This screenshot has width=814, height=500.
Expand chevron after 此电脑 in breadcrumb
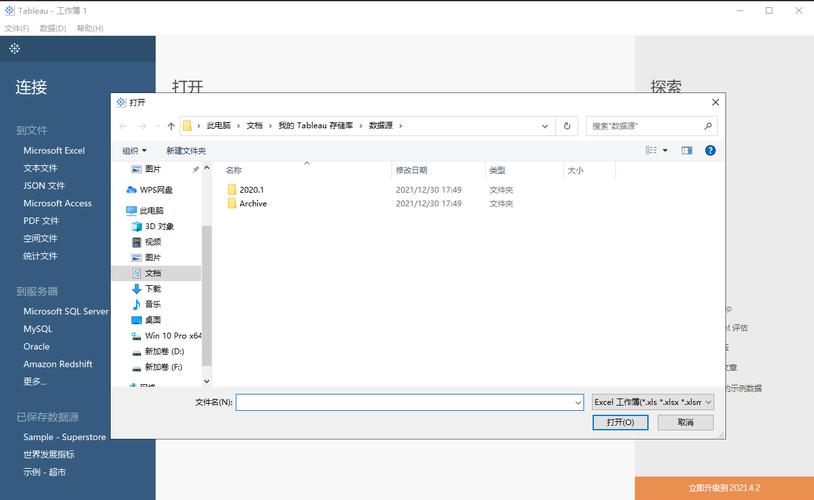point(239,126)
